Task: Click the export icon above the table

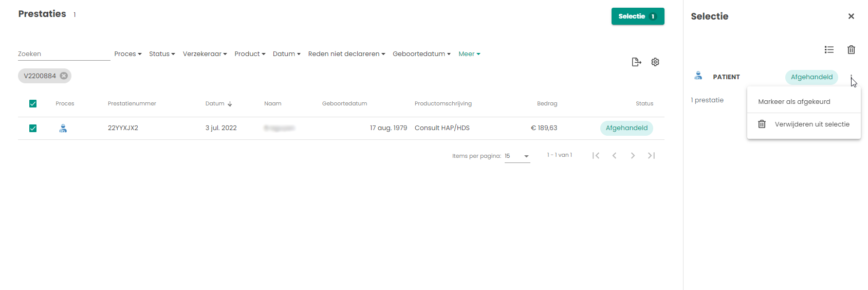Action: tap(636, 62)
